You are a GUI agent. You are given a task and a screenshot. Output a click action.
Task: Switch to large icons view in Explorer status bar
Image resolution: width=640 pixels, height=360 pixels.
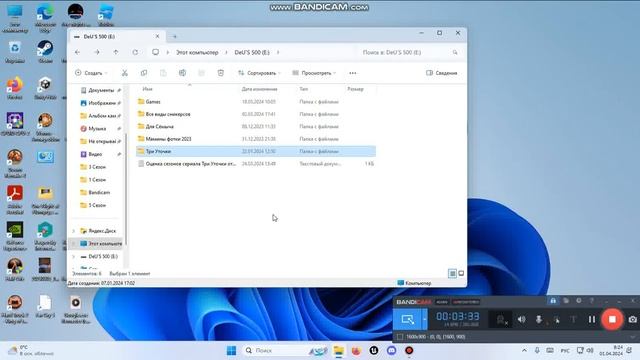(x=461, y=273)
